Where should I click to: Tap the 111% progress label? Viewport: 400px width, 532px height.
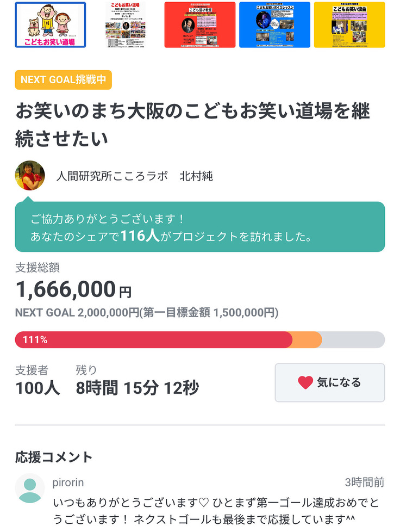[x=35, y=340]
